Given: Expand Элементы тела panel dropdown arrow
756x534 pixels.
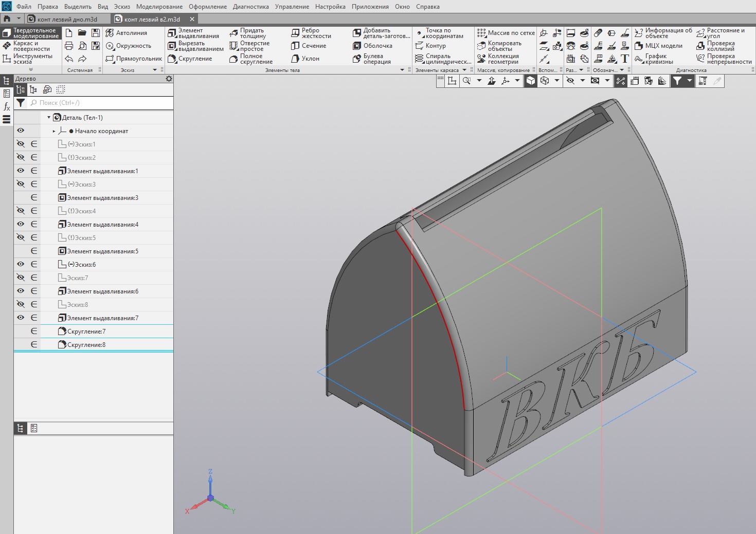Looking at the screenshot, I should (402, 70).
